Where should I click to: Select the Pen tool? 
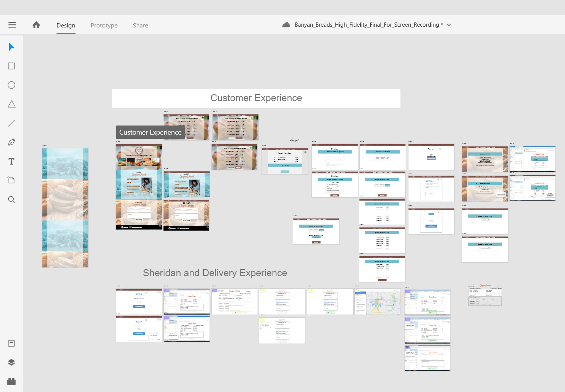(x=11, y=142)
